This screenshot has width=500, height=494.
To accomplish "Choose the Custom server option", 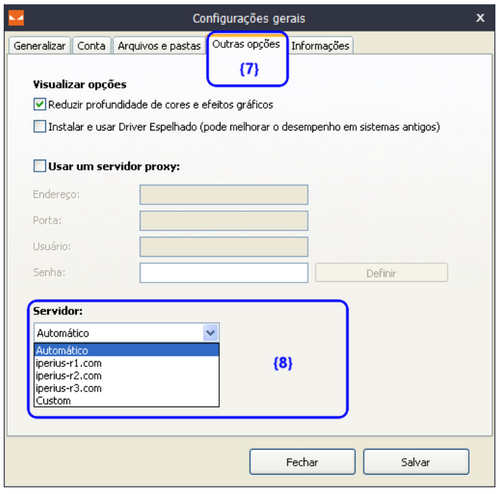I will 127,400.
